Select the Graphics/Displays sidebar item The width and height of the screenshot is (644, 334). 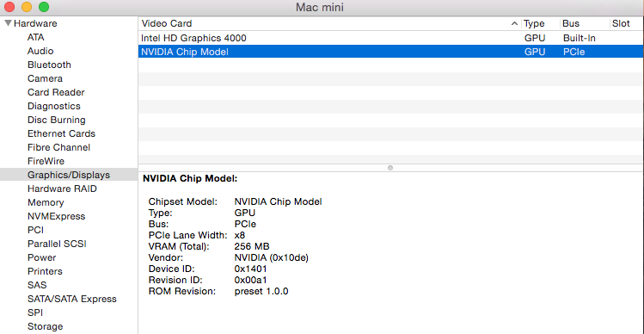(x=69, y=175)
